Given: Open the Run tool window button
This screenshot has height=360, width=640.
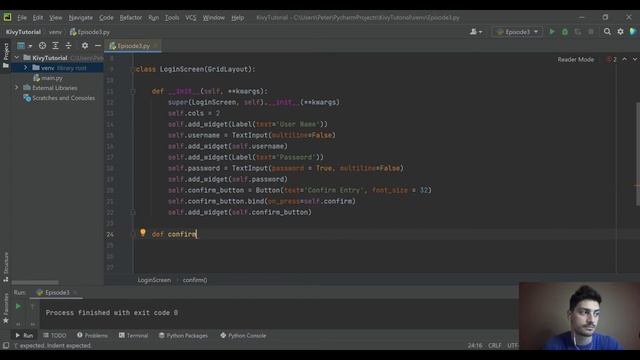Looking at the screenshot, I should click(24, 336).
